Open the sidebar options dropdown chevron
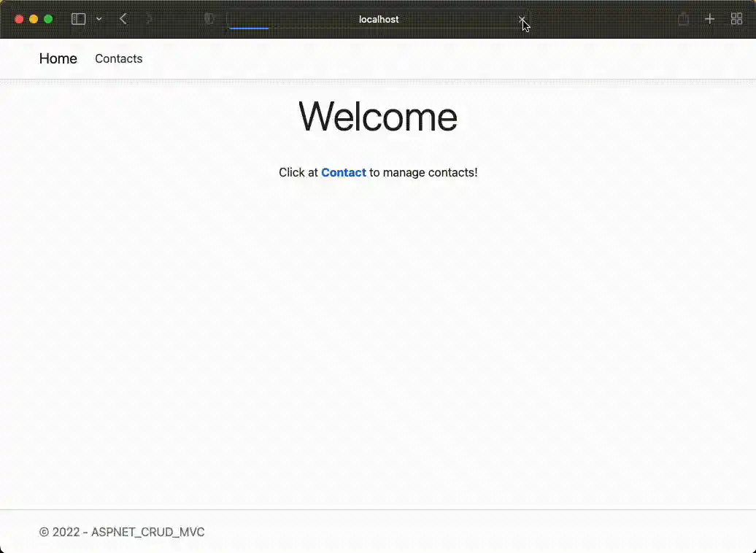Image resolution: width=756 pixels, height=553 pixels. pos(99,19)
